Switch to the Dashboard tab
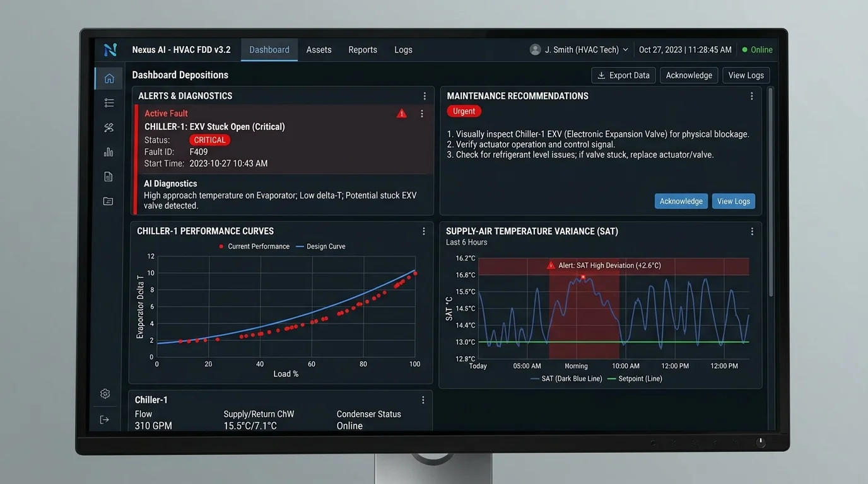 pyautogui.click(x=269, y=50)
